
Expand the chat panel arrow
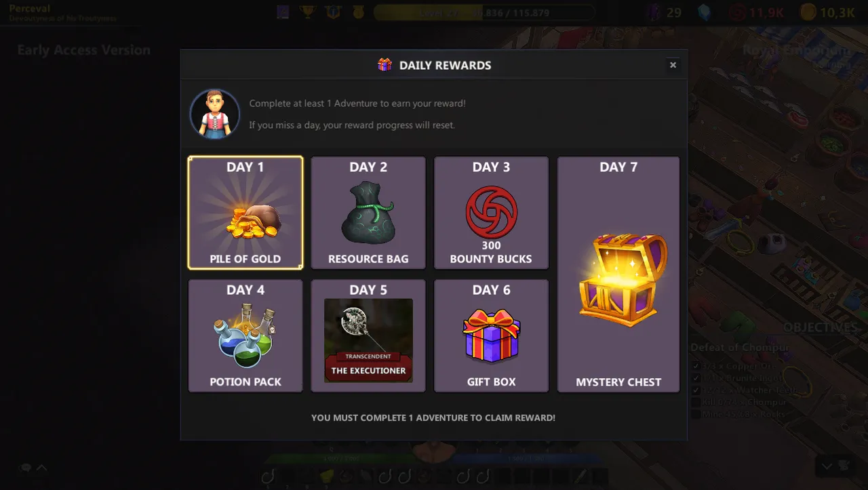[x=41, y=468]
